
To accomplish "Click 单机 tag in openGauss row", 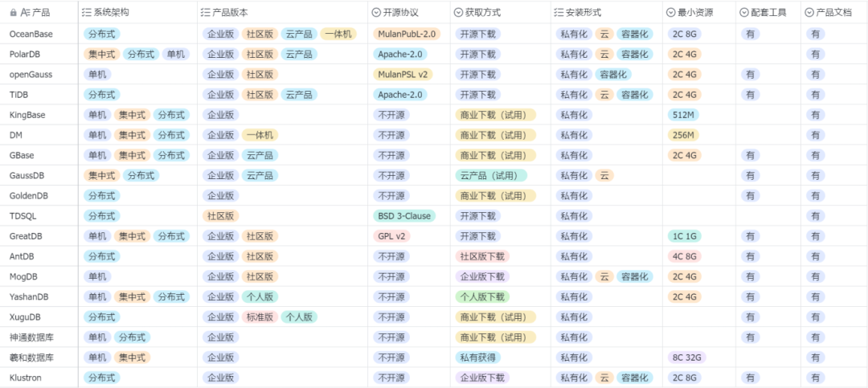I will point(97,74).
